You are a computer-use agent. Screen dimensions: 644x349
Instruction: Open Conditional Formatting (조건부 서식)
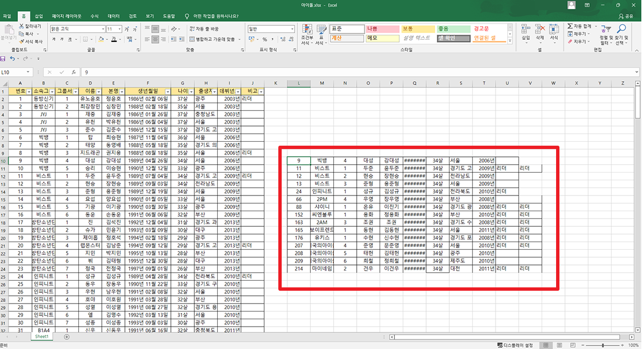click(307, 35)
